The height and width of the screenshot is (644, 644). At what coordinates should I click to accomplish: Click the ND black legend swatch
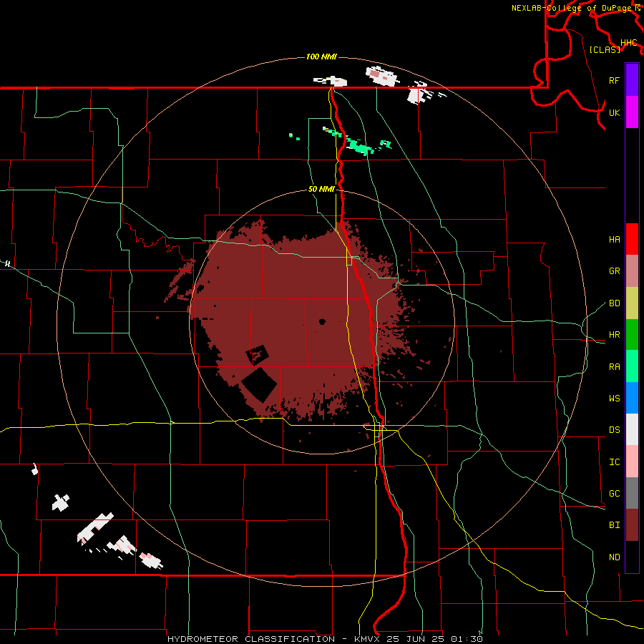tap(632, 557)
